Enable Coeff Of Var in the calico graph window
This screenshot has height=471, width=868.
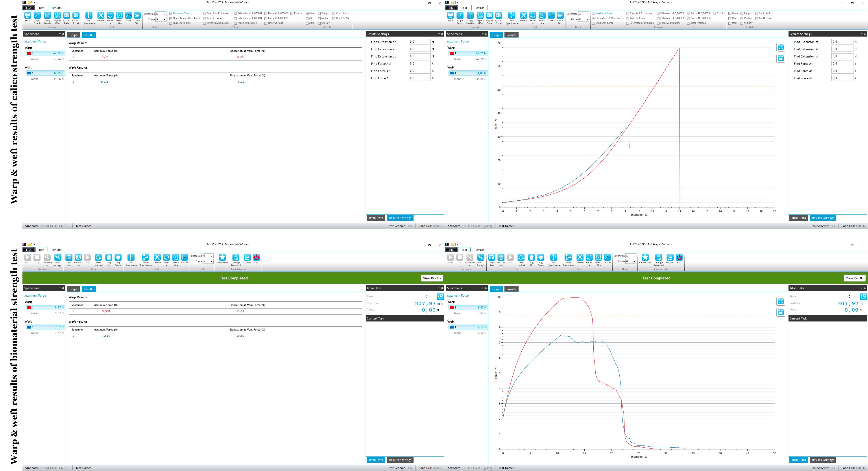click(x=757, y=18)
